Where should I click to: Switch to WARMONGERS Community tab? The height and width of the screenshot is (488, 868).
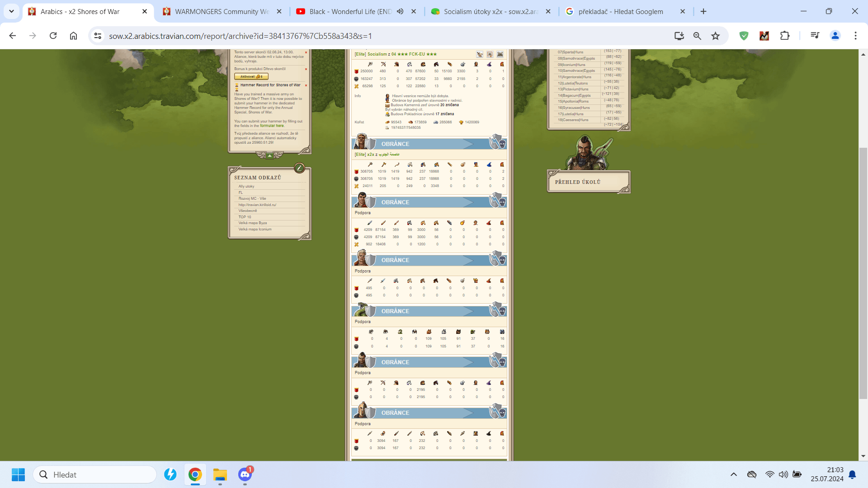click(x=222, y=11)
